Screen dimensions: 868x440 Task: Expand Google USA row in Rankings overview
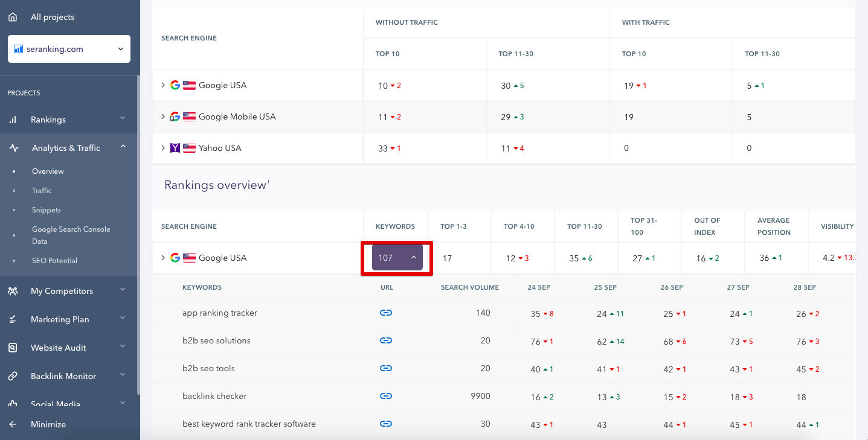click(x=163, y=258)
